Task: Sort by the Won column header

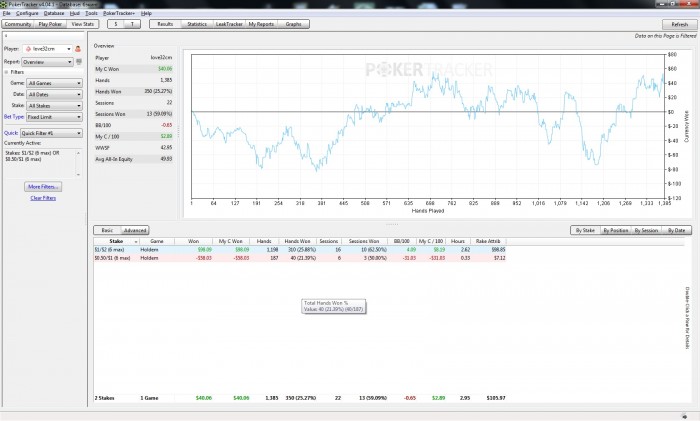Action: coord(193,241)
